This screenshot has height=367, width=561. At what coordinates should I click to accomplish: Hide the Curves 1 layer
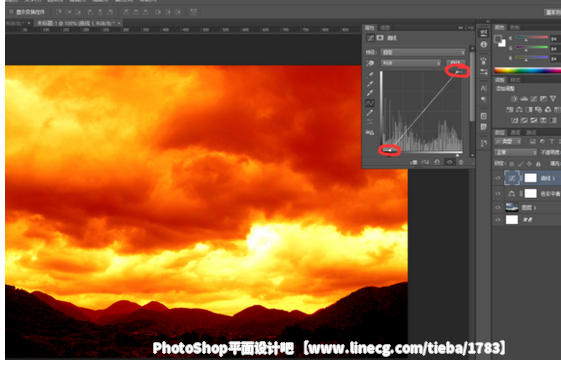click(498, 178)
